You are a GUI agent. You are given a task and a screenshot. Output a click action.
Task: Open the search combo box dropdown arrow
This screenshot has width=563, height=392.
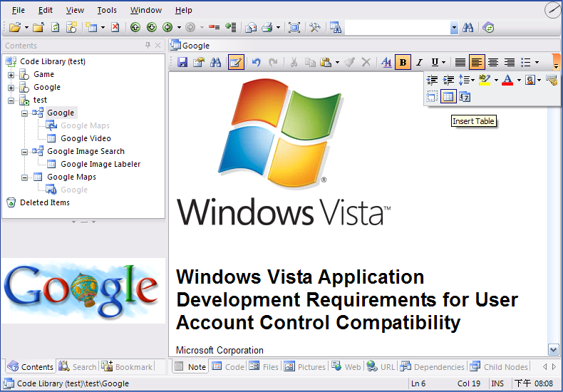click(x=454, y=28)
